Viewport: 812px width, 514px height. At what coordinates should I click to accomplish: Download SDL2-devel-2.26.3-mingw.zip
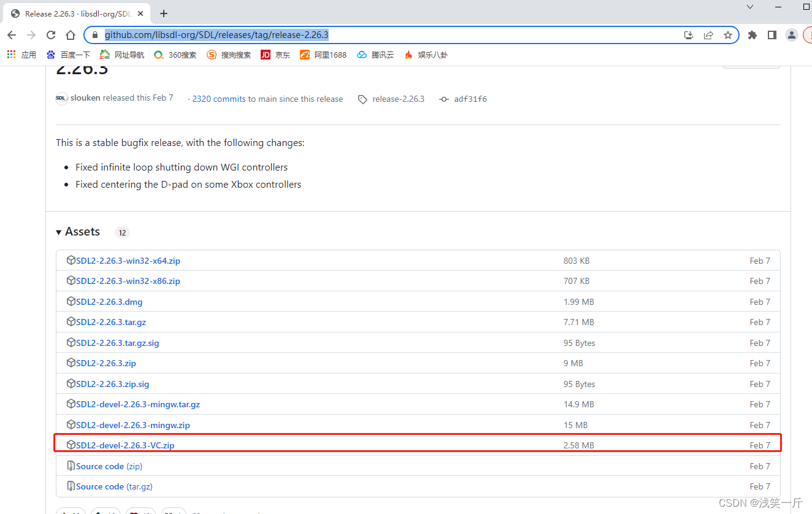tap(133, 425)
